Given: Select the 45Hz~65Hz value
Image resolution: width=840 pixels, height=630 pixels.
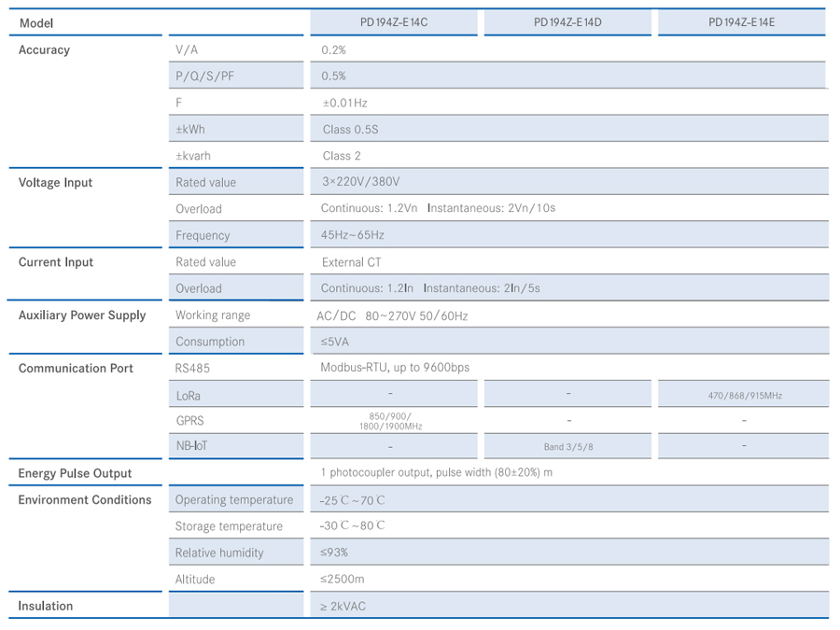Looking at the screenshot, I should (353, 234).
